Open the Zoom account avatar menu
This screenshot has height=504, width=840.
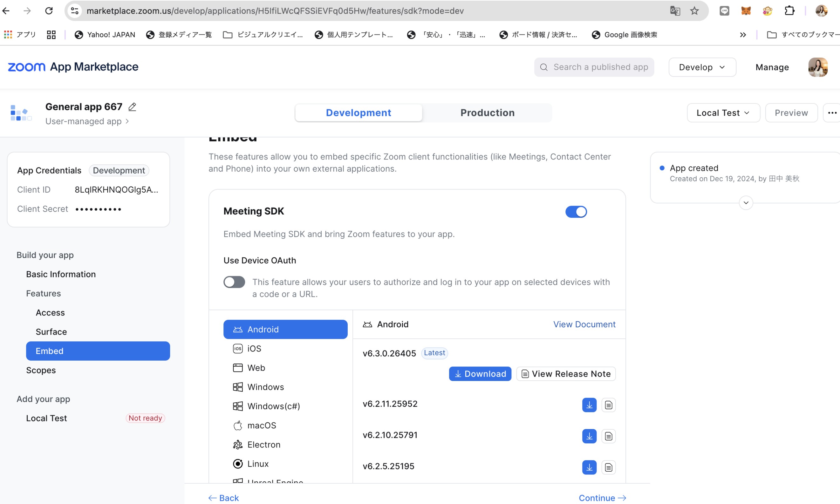(x=817, y=67)
